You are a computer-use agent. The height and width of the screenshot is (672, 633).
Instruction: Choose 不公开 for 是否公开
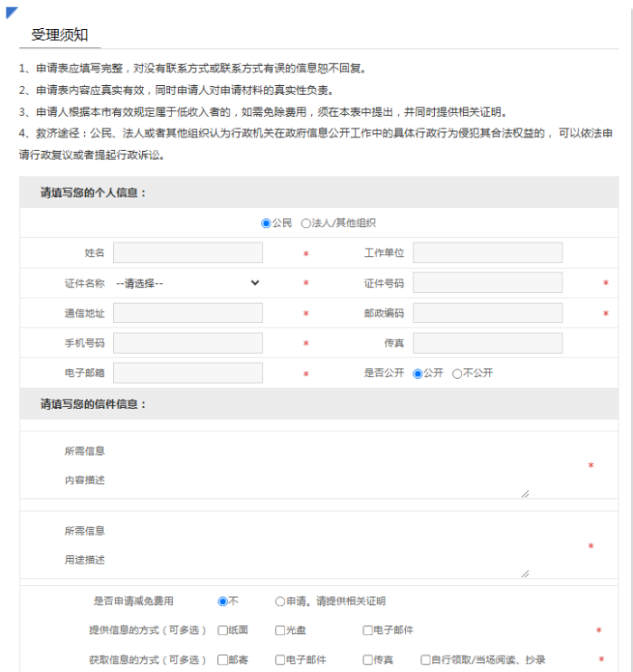[x=457, y=374]
